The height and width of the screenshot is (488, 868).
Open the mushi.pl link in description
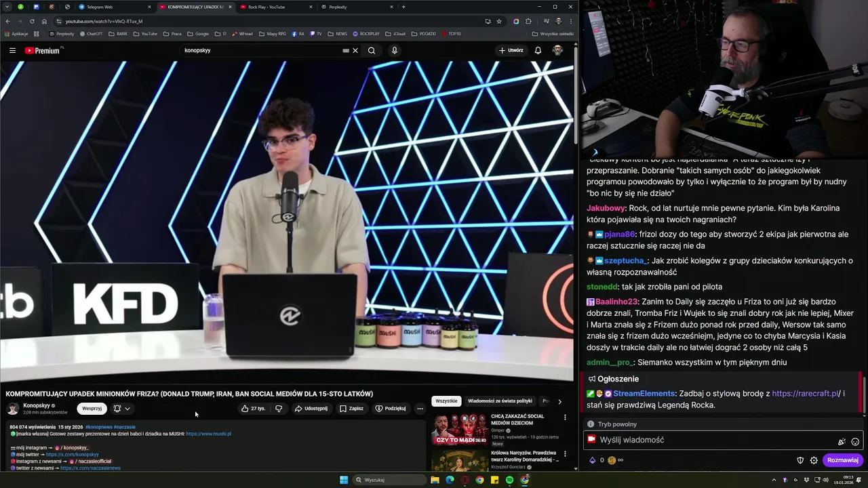pos(208,434)
